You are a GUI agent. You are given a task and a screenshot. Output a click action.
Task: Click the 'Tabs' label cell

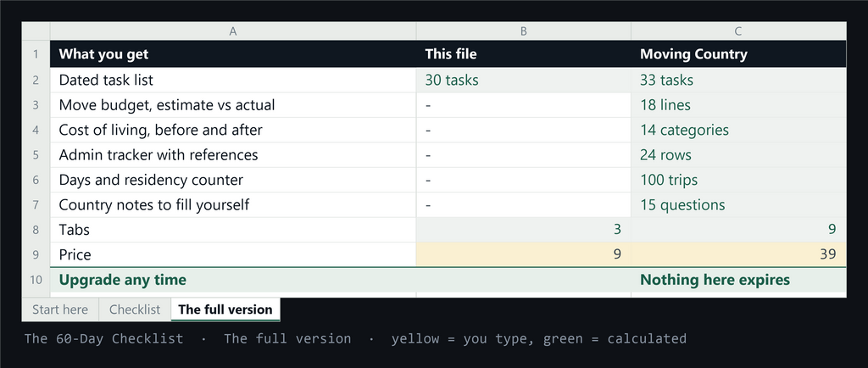pyautogui.click(x=233, y=230)
